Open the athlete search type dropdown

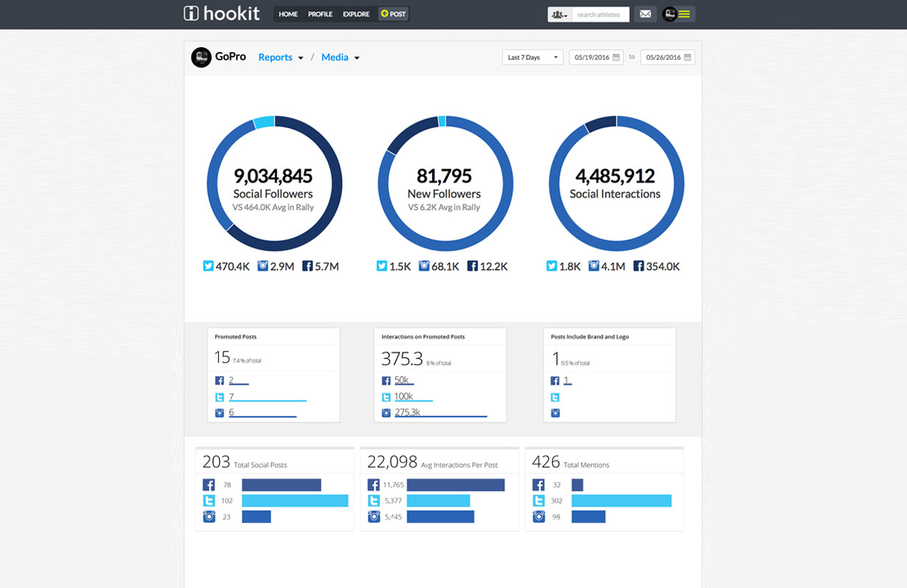click(559, 14)
